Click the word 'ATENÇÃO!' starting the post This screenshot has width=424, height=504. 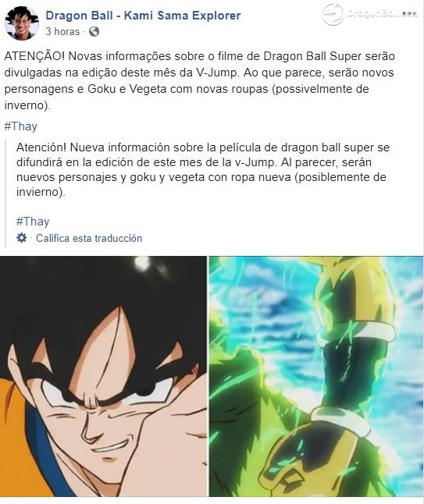click(x=34, y=56)
